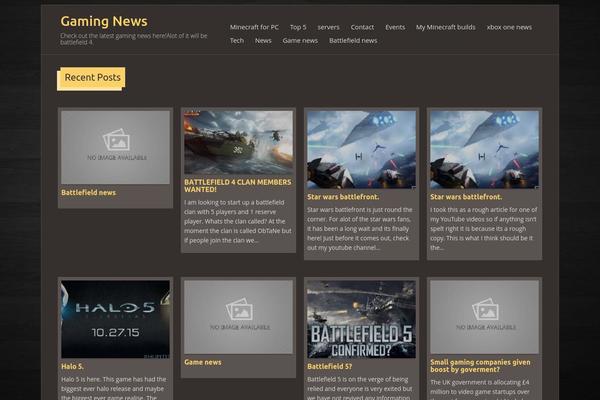Click first Star wars battlefront thumbnail
Screen dimensions: 600x400
tap(361, 150)
